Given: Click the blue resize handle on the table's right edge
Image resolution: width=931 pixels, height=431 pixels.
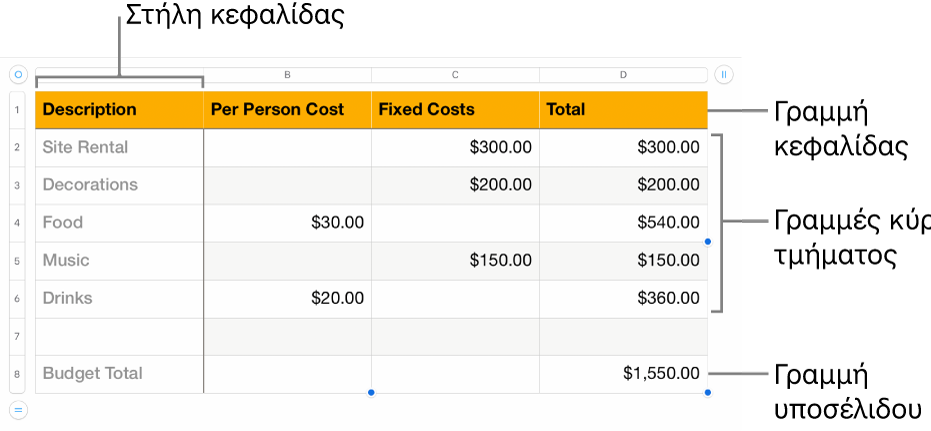Looking at the screenshot, I should 708,241.
